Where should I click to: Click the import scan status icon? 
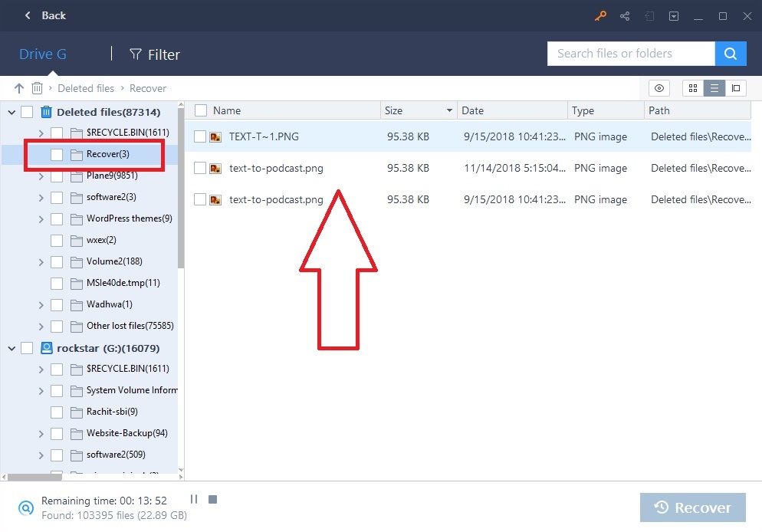pyautogui.click(x=649, y=16)
